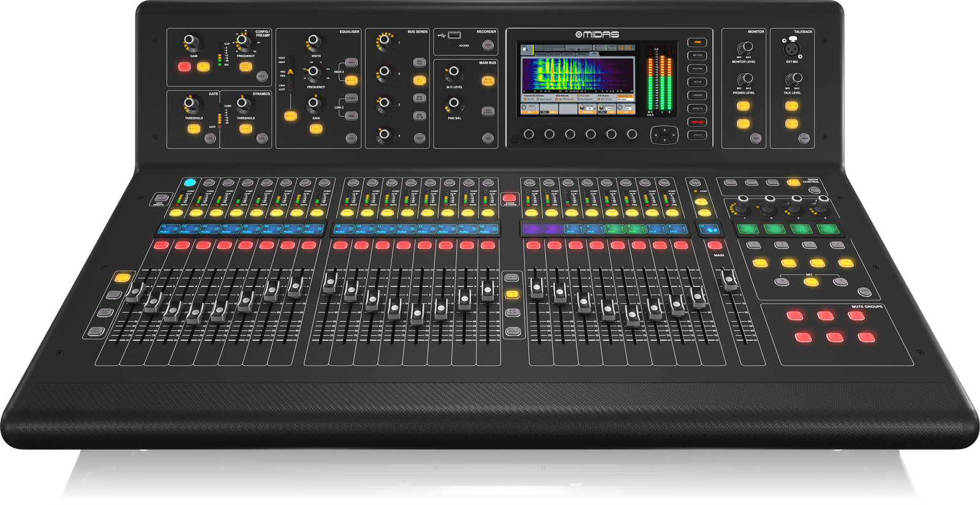Image resolution: width=980 pixels, height=505 pixels.
Task: Click the USB port on Recorder
Action: coord(454,35)
